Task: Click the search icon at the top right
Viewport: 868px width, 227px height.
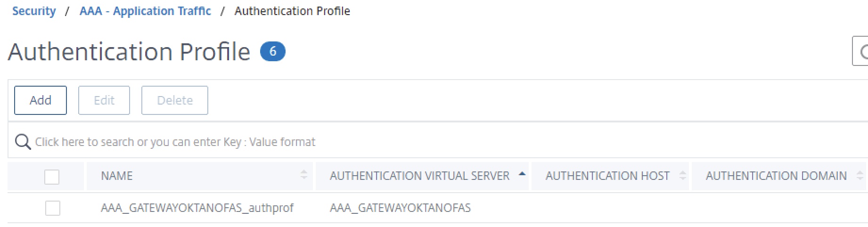Action: click(x=862, y=52)
